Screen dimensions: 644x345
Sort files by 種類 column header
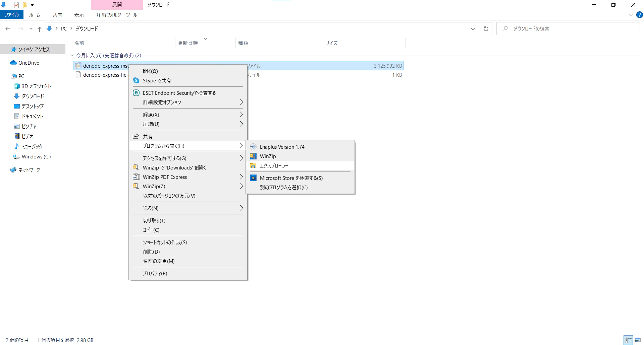(x=279, y=43)
